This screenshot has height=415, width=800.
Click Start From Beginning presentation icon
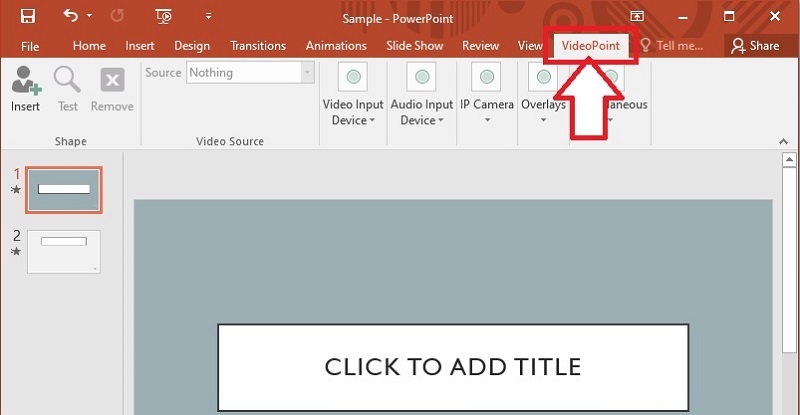[x=163, y=16]
